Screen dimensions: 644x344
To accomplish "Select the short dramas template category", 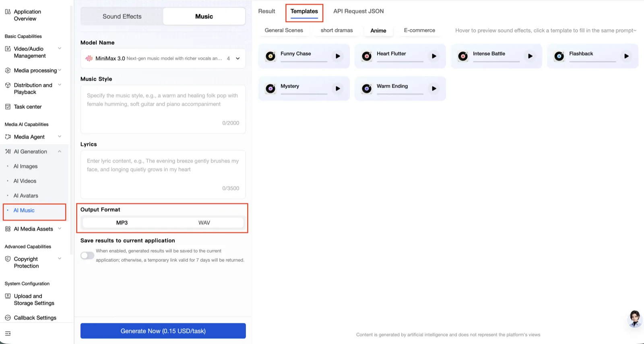I will 336,30.
